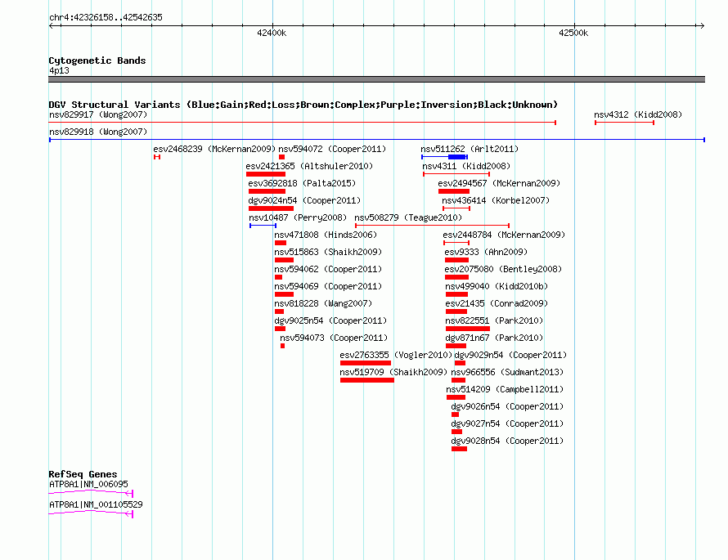Open nsv966556 (Sudmant2013) variant
This screenshot has height=560, width=728.
click(x=507, y=372)
